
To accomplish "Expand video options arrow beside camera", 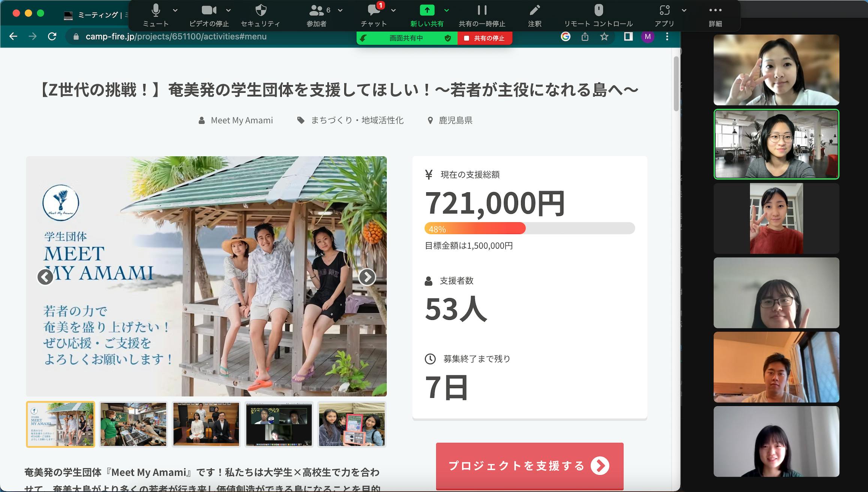I will 228,10.
